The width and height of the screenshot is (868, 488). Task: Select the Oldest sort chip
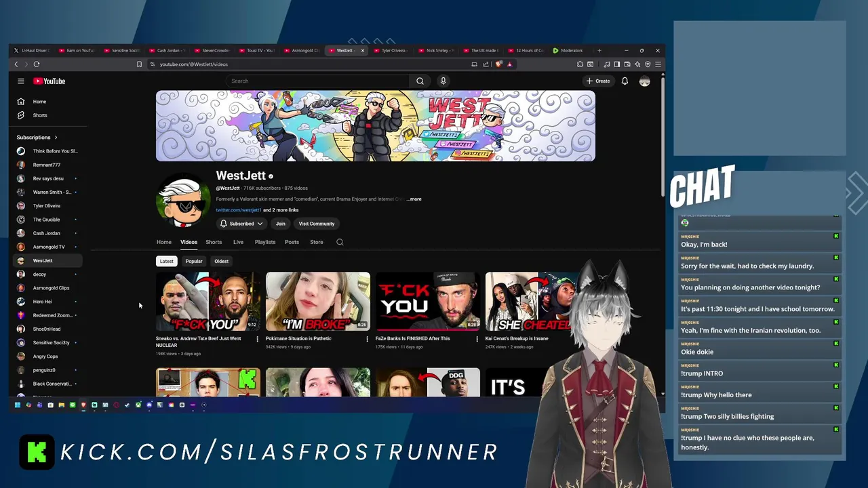(222, 261)
